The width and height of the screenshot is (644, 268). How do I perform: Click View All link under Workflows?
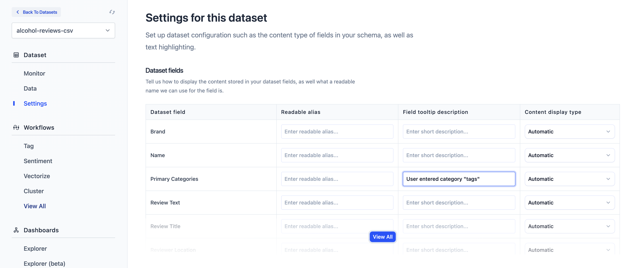click(35, 206)
